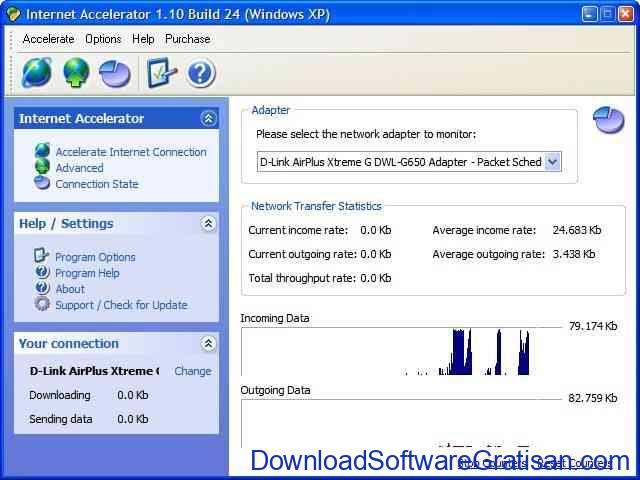Click the question icon beside Program Help
640x480 pixels.
[x=42, y=272]
